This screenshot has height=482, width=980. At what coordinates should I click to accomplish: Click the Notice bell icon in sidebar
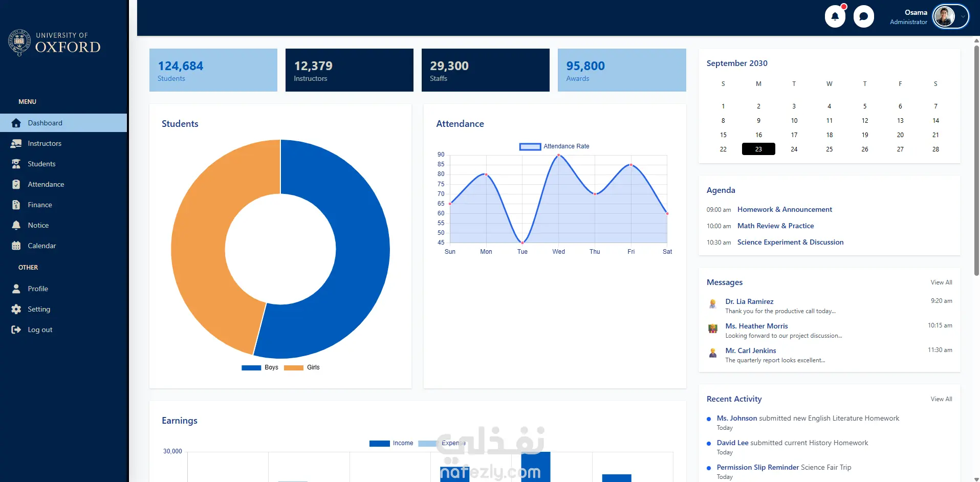pyautogui.click(x=16, y=225)
